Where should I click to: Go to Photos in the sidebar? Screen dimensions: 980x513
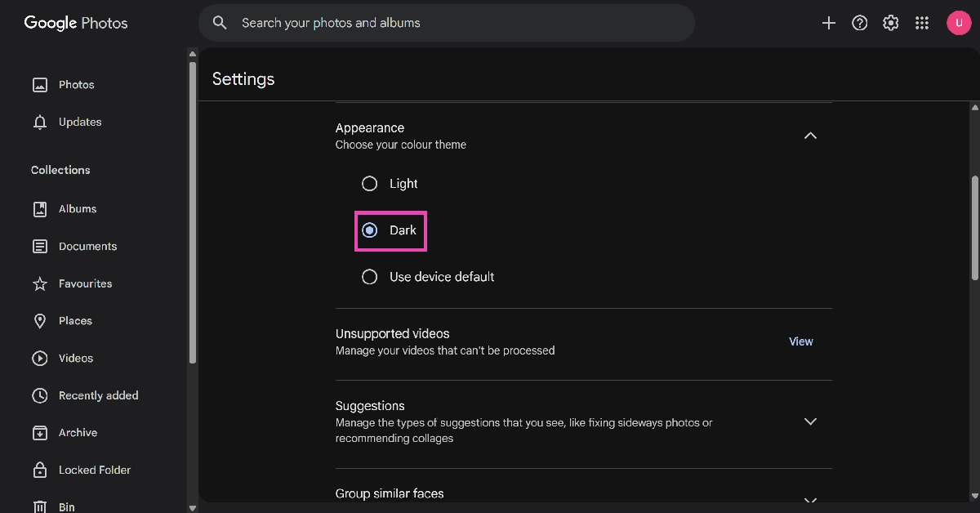coord(76,85)
